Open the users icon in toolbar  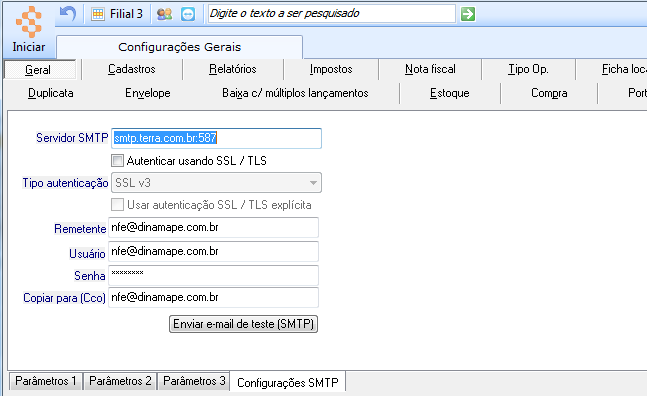tap(164, 14)
